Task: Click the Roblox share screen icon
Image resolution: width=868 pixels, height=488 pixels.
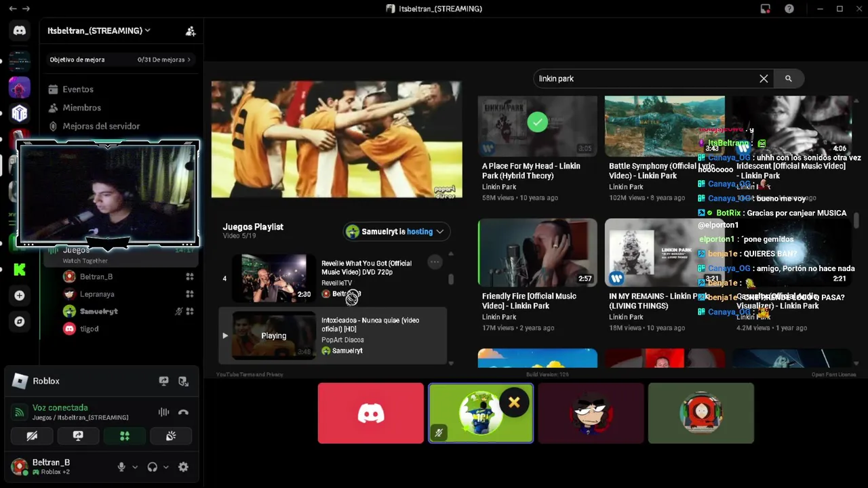Action: tap(163, 381)
